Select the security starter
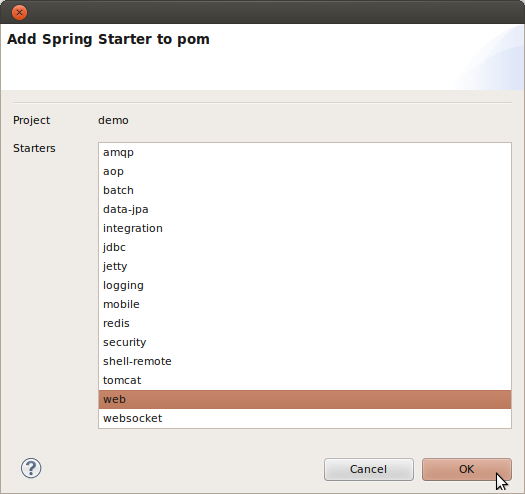The height and width of the screenshot is (494, 525). click(305, 342)
